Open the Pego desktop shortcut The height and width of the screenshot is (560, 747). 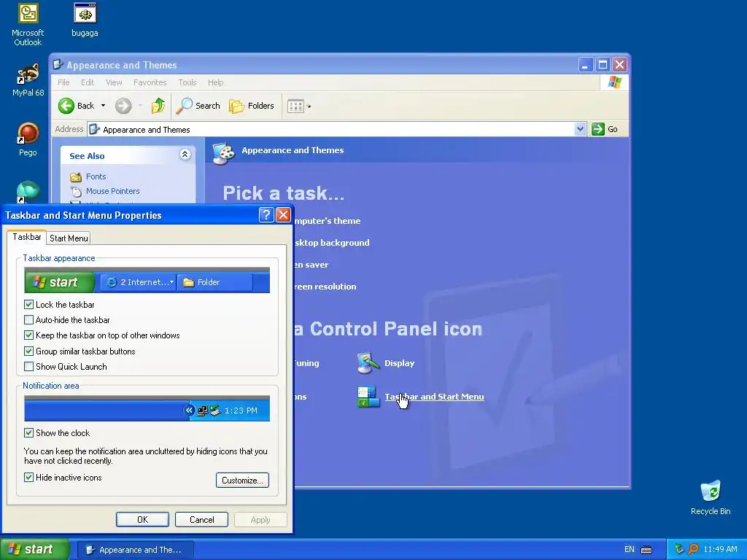(x=28, y=139)
